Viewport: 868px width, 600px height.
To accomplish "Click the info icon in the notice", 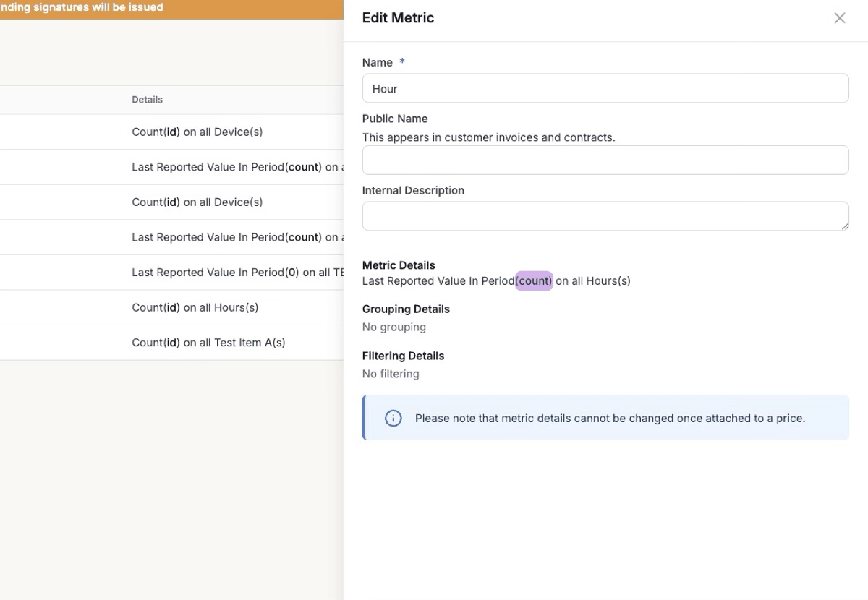I will [x=393, y=418].
